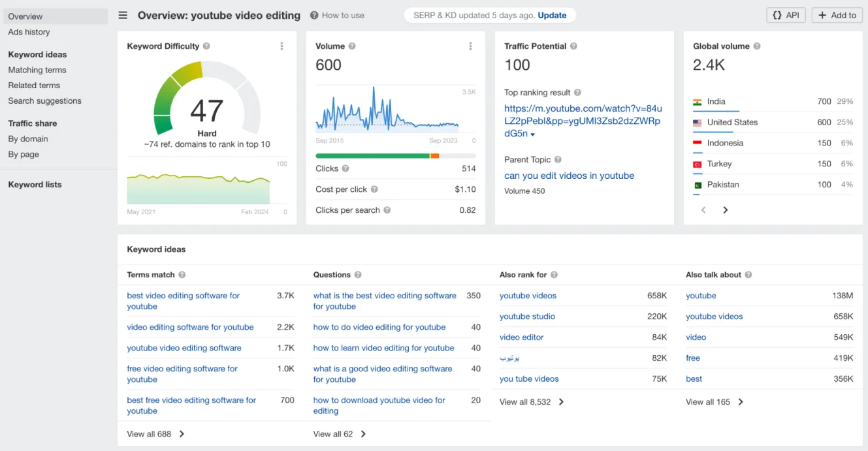Click Keyword Difficulty info icon
The width and height of the screenshot is (868, 451).
coord(206,46)
